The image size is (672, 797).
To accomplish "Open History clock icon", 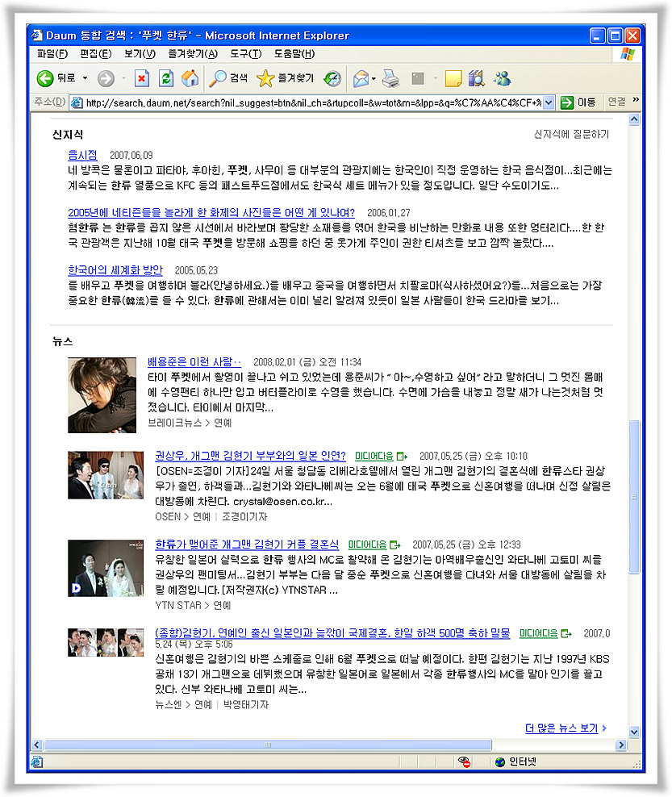I will (333, 78).
